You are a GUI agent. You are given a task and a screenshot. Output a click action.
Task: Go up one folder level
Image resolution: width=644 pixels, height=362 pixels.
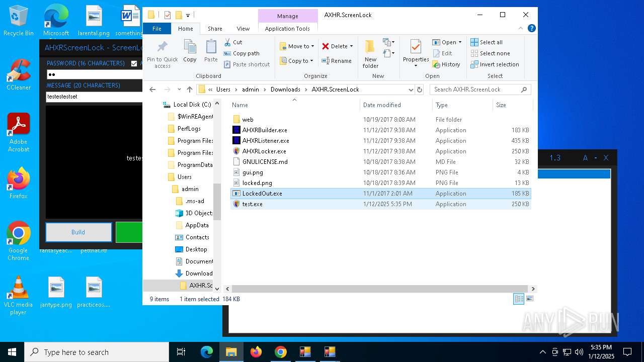click(189, 89)
